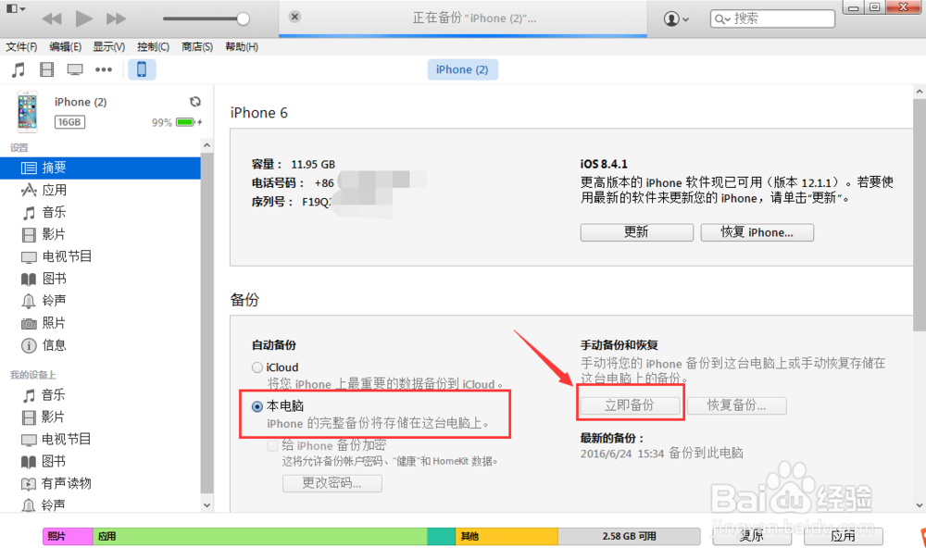Image resolution: width=926 pixels, height=560 pixels.
Task: Skip forward with the fast-forward button
Action: 116,19
